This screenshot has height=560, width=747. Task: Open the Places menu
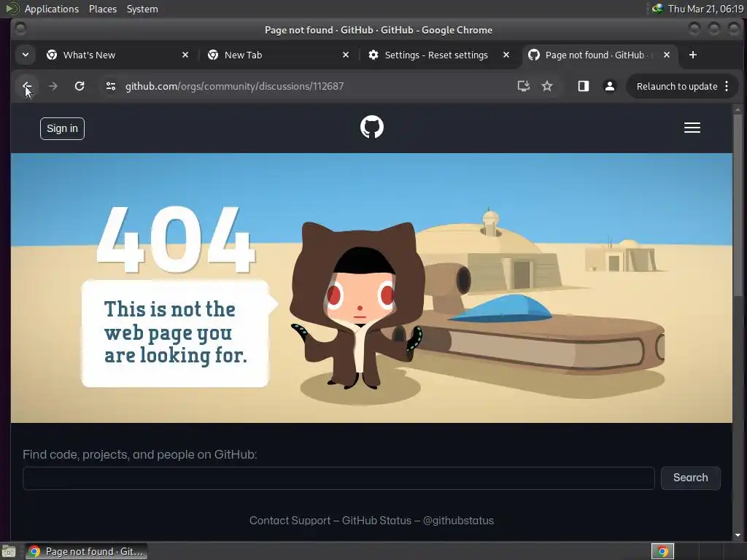103,9
